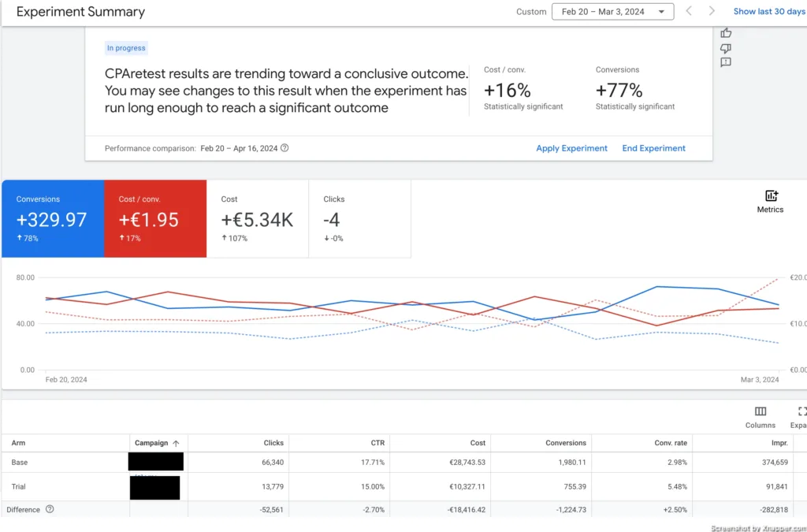This screenshot has width=807, height=532.
Task: Click the Feb 20, 2024 chart axis label
Action: point(66,380)
